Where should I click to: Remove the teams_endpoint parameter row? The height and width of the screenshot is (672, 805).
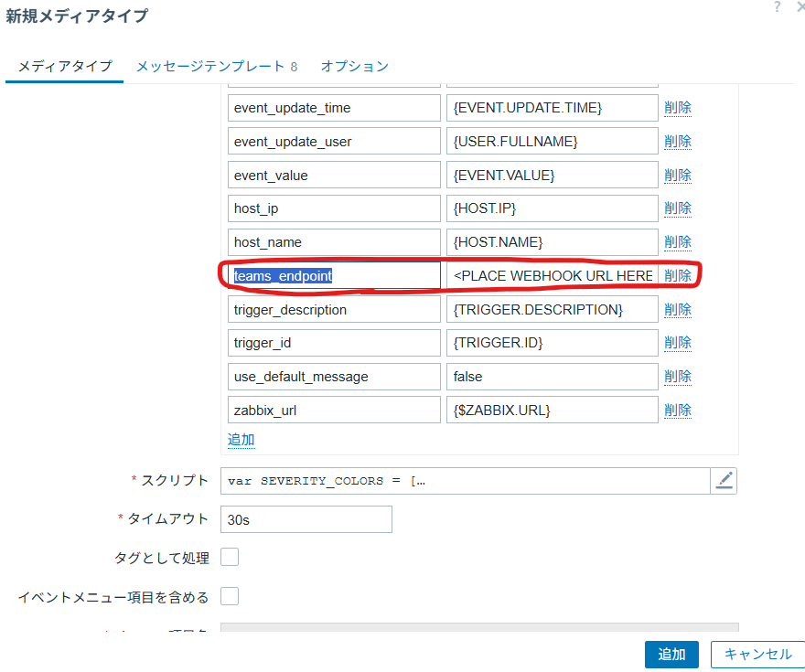pos(677,275)
